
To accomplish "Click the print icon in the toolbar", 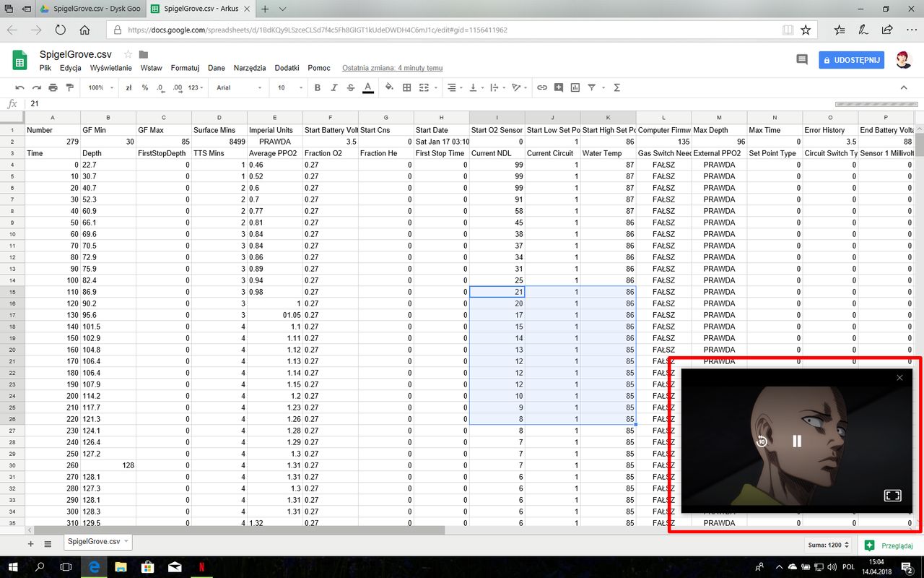I will (x=53, y=87).
